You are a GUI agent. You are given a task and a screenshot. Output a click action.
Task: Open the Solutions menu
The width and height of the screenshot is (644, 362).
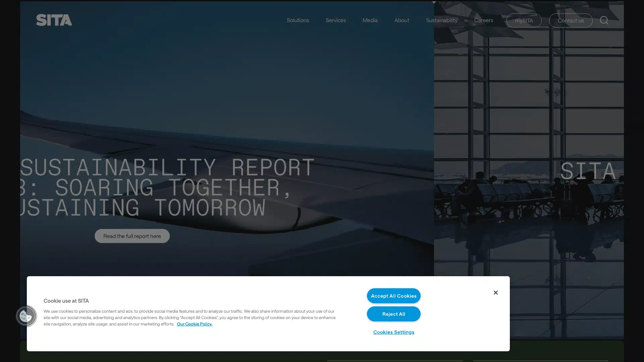click(298, 20)
